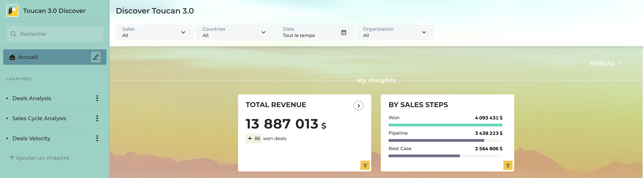The height and width of the screenshot is (178, 644).
Task: Open Total Revenue details with the arrow icon
Action: click(x=358, y=106)
